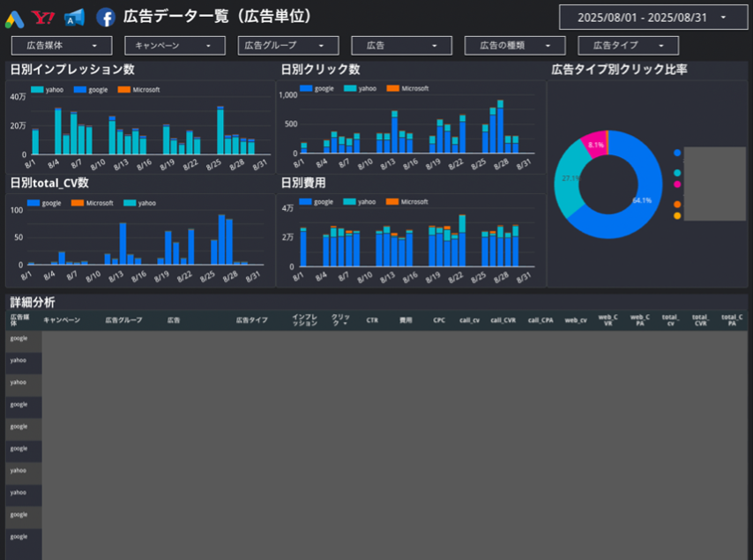Sort table by クリック column header
Viewport: 753px width, 560px height.
(340, 320)
